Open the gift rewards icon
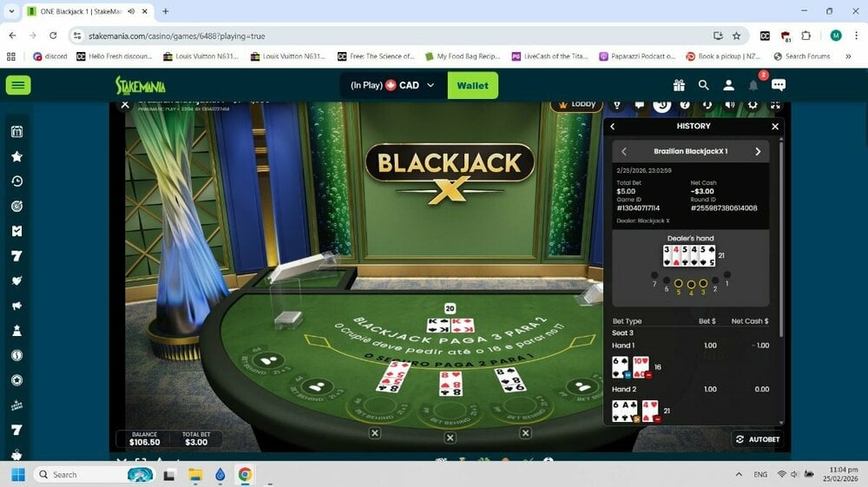 click(679, 85)
